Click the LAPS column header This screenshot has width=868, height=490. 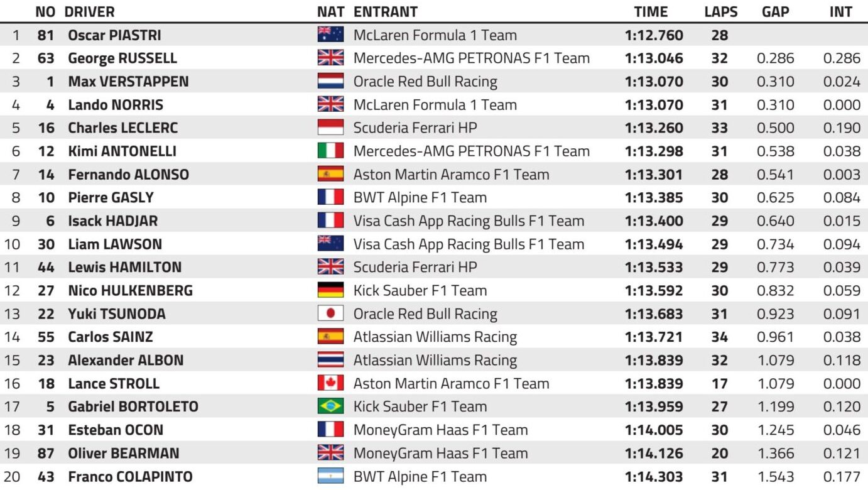720,11
